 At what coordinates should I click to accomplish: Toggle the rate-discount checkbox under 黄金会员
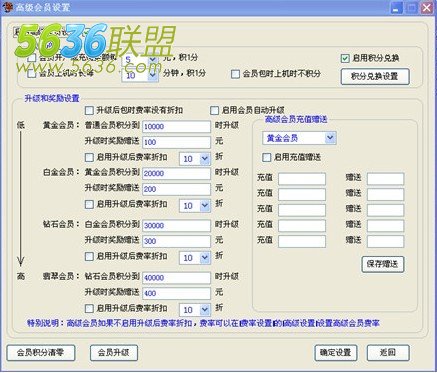pos(89,157)
